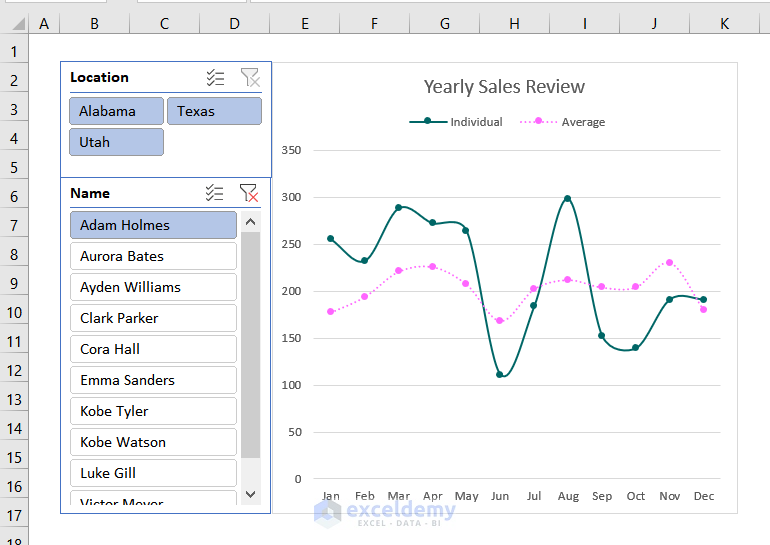Image resolution: width=770 pixels, height=545 pixels.
Task: Toggle the Alabama location filter
Action: point(116,111)
